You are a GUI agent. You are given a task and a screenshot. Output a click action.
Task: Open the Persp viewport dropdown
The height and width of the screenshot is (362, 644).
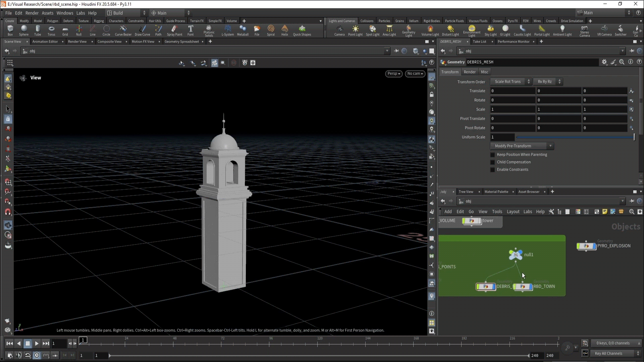393,74
